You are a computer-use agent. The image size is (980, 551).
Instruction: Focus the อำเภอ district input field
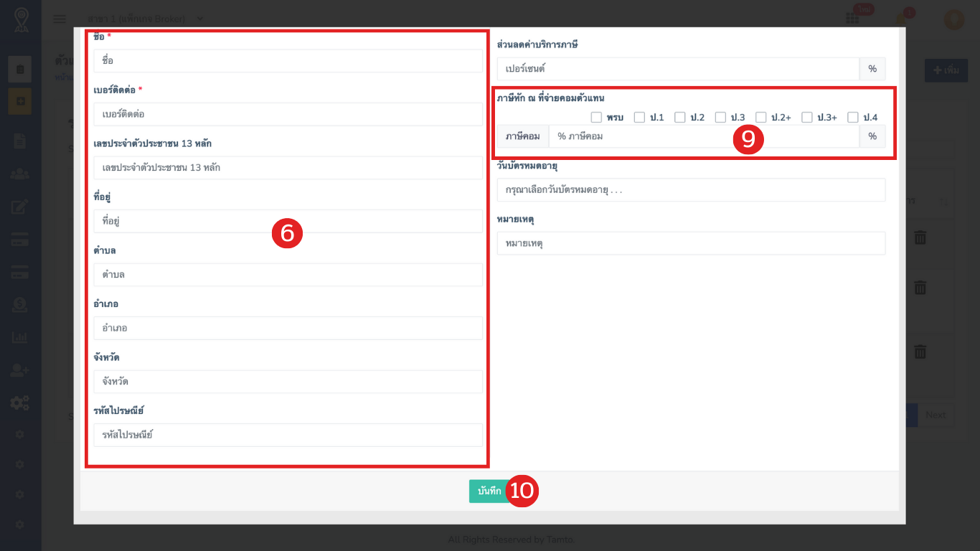pos(288,328)
